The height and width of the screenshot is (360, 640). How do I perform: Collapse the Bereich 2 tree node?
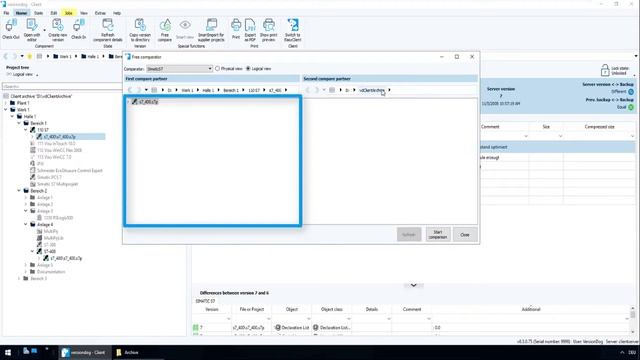tap(19, 191)
